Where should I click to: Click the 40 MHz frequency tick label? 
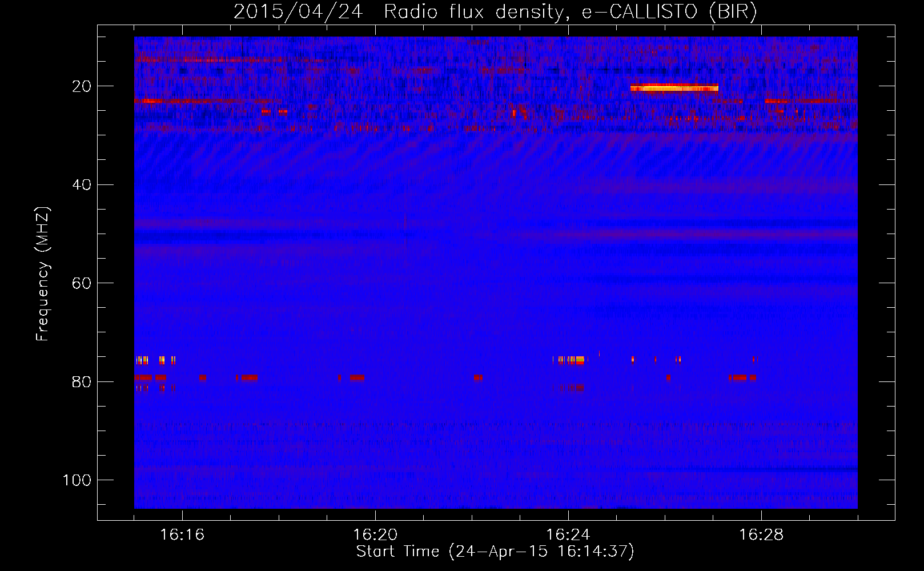click(x=82, y=185)
